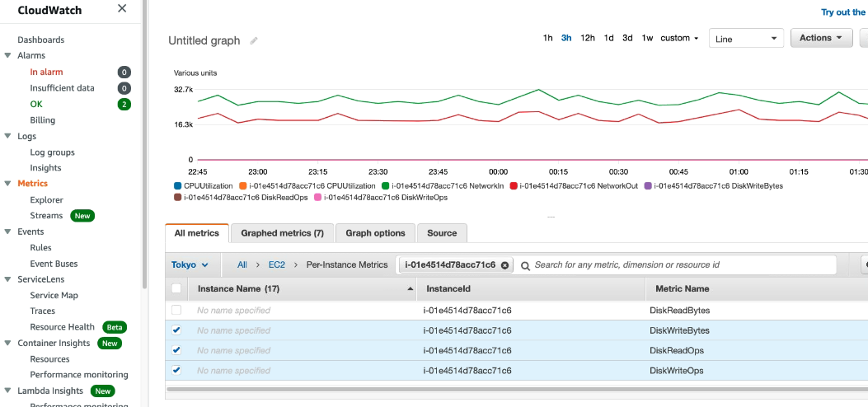The width and height of the screenshot is (868, 407).
Task: Switch to the All metrics tab
Action: [x=196, y=233]
